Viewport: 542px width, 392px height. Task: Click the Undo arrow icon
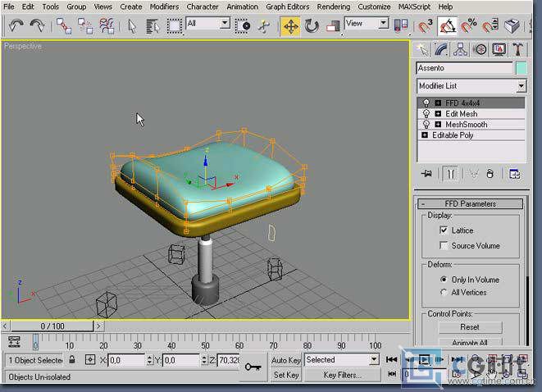[x=16, y=26]
